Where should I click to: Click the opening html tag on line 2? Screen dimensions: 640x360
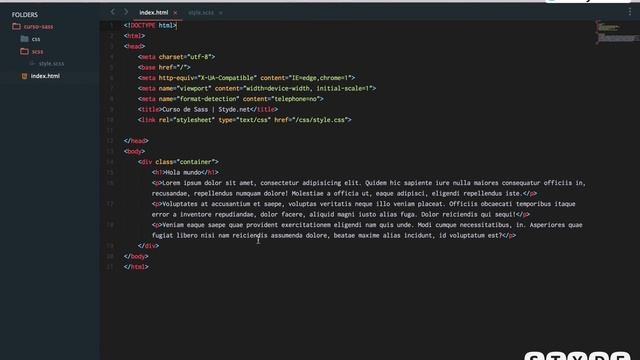point(134,36)
